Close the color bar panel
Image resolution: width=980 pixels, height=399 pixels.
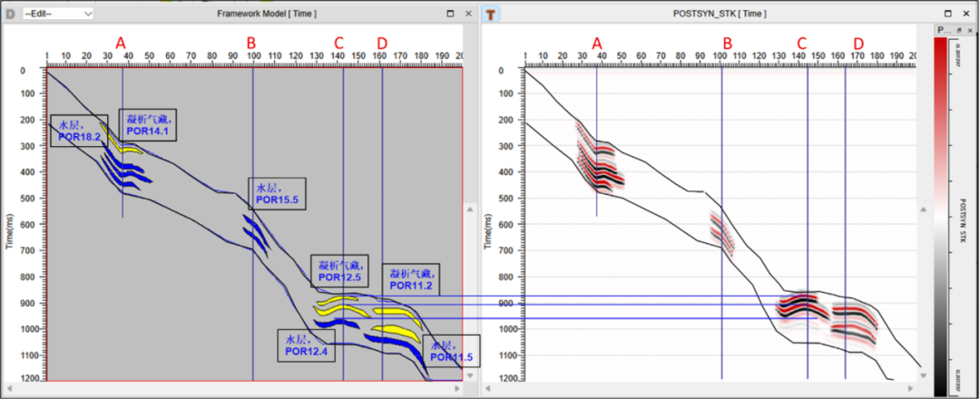pos(970,30)
